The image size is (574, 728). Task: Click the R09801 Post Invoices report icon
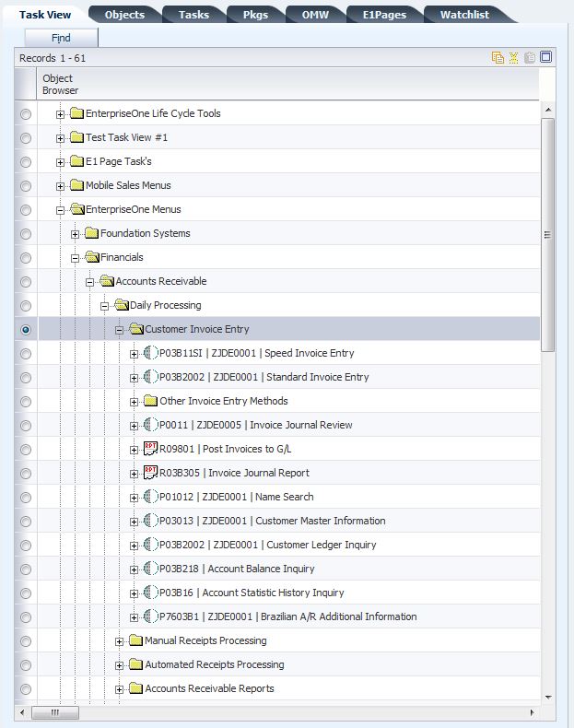tap(151, 449)
